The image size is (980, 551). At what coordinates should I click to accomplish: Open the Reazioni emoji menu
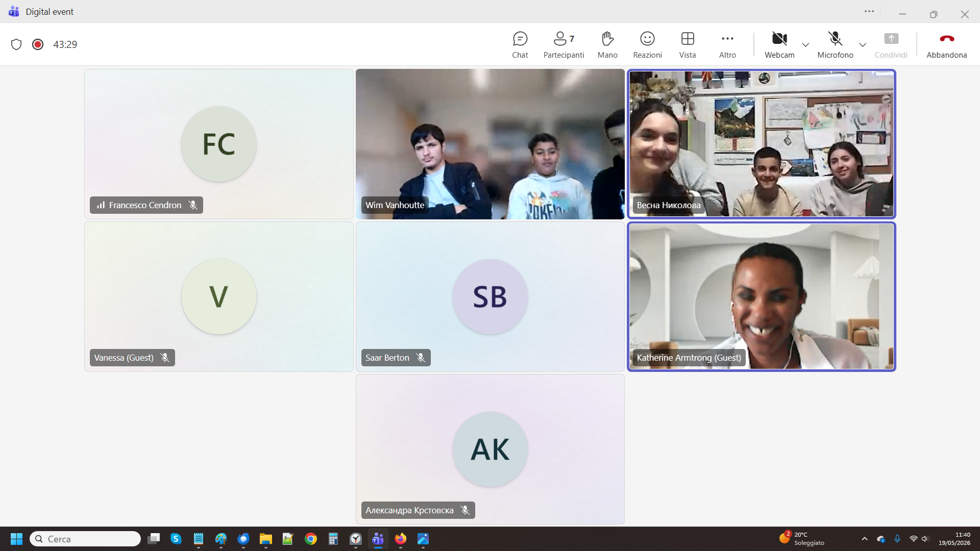[x=647, y=45]
